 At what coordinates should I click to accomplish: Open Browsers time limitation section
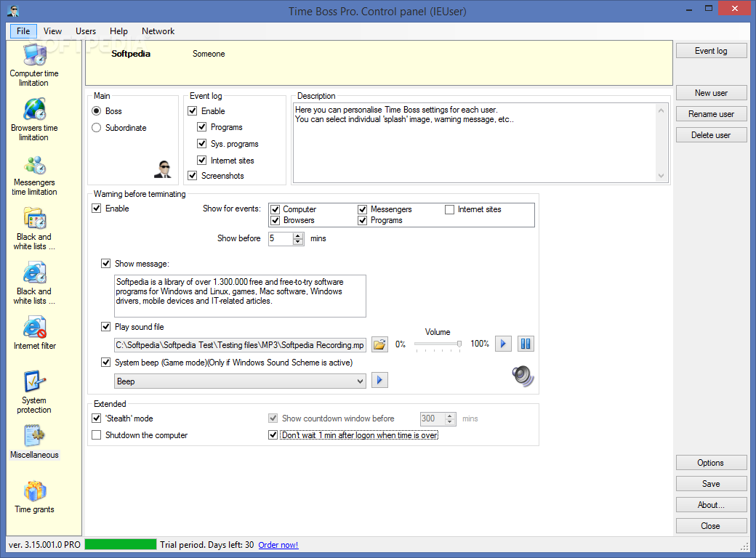point(34,120)
